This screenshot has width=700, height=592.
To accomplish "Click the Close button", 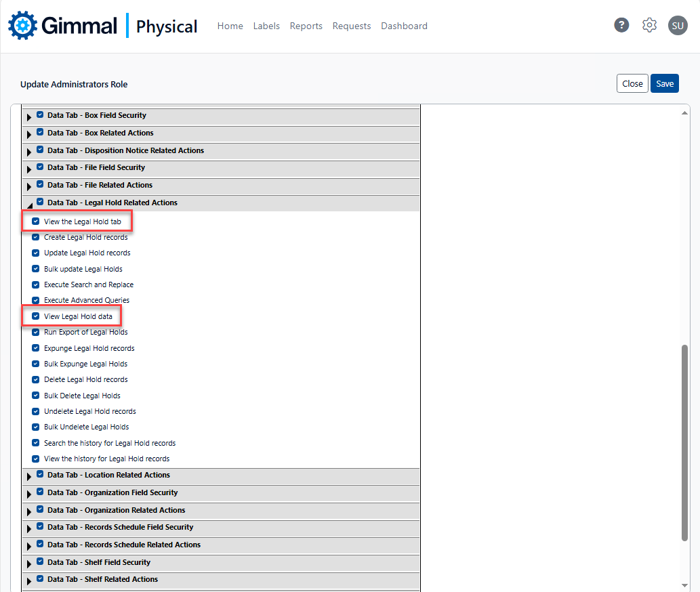I will pyautogui.click(x=632, y=83).
